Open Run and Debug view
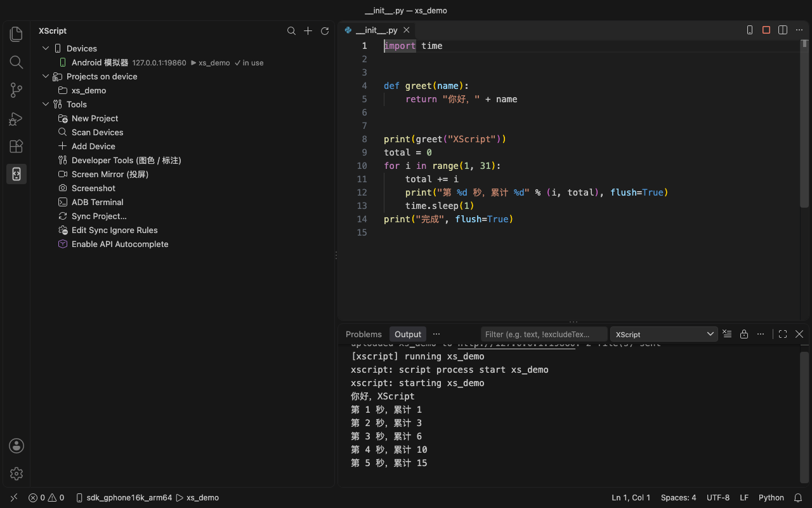 tap(16, 118)
